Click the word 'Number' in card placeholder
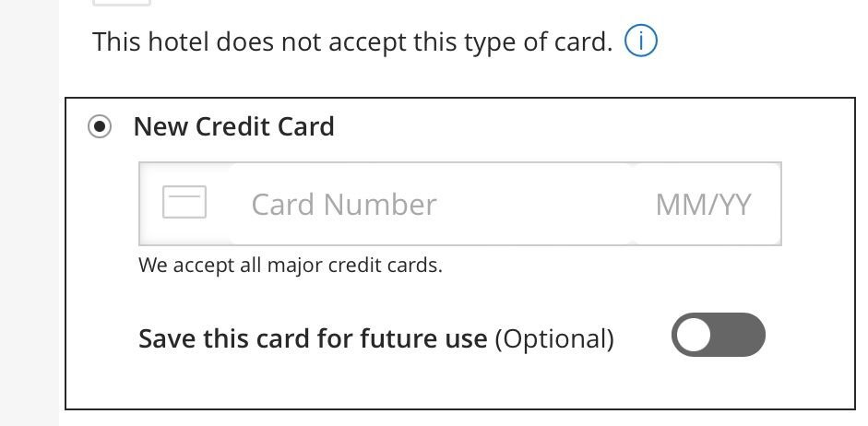868x426 pixels. (x=380, y=205)
